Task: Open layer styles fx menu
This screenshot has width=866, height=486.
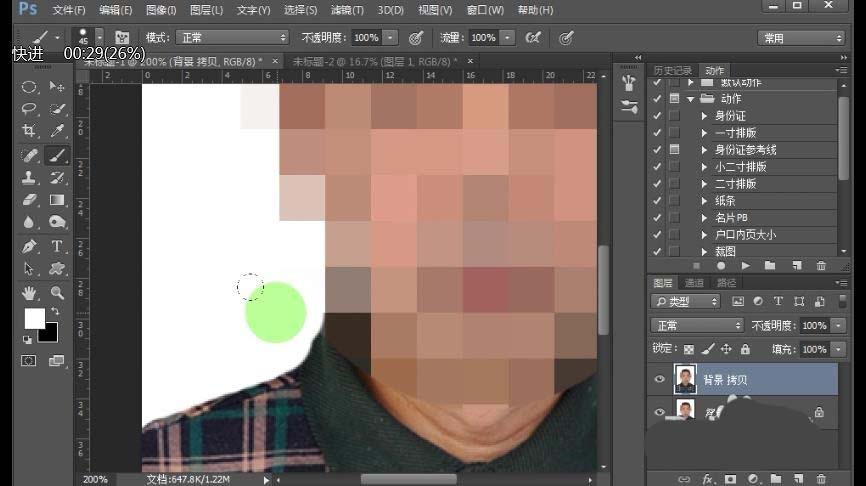Action: 707,479
